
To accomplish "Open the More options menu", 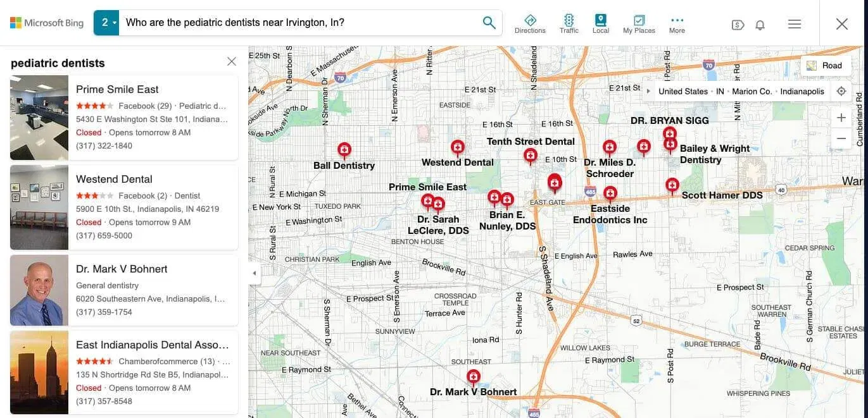I will click(x=677, y=24).
